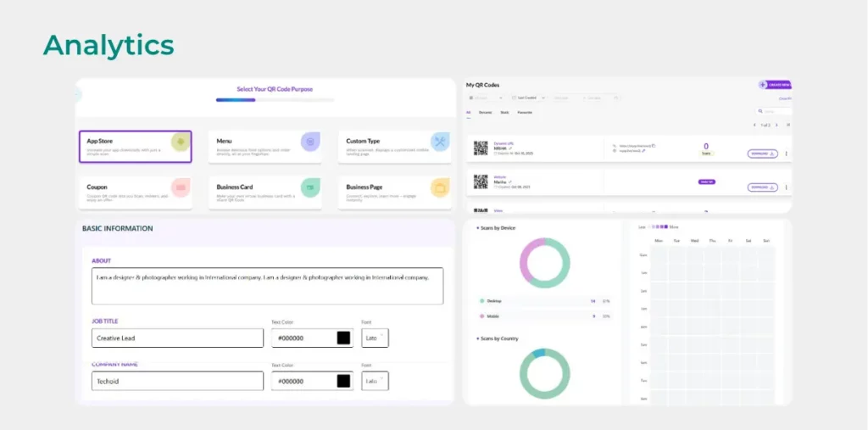The height and width of the screenshot is (430, 868).
Task: Open more options for first QR code
Action: (786, 154)
